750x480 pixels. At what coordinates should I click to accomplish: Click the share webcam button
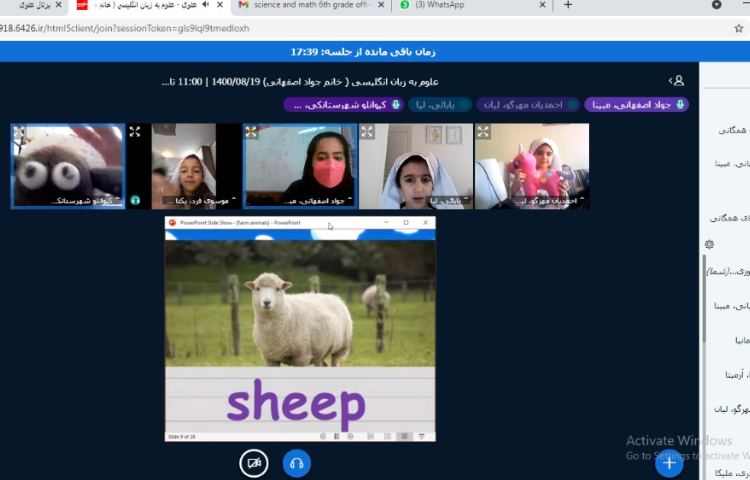tap(254, 463)
